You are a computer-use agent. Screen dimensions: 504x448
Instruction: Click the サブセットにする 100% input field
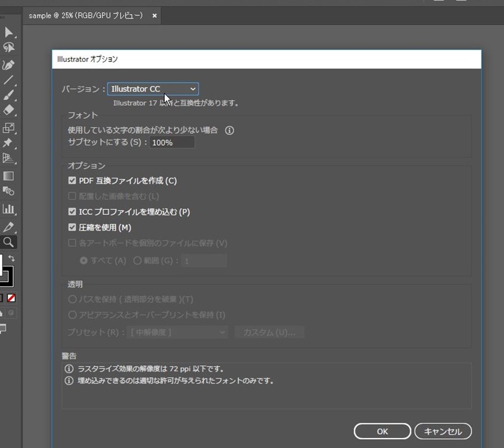coord(172,143)
